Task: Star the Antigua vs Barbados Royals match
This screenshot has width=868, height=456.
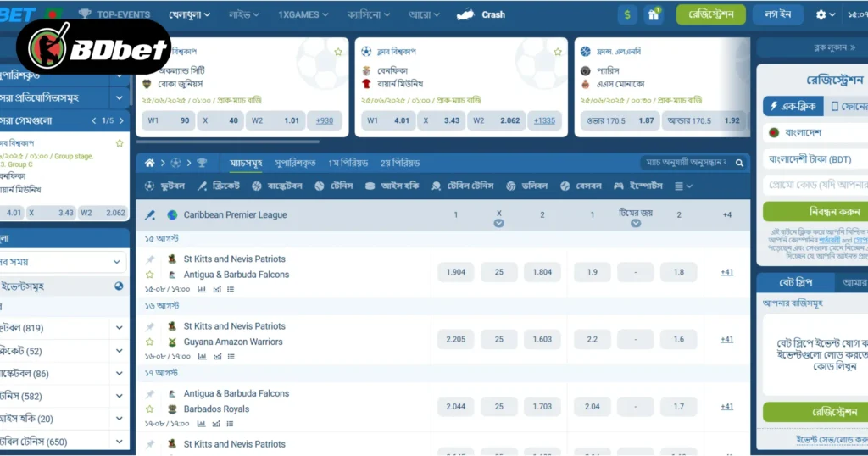Action: pyautogui.click(x=149, y=409)
